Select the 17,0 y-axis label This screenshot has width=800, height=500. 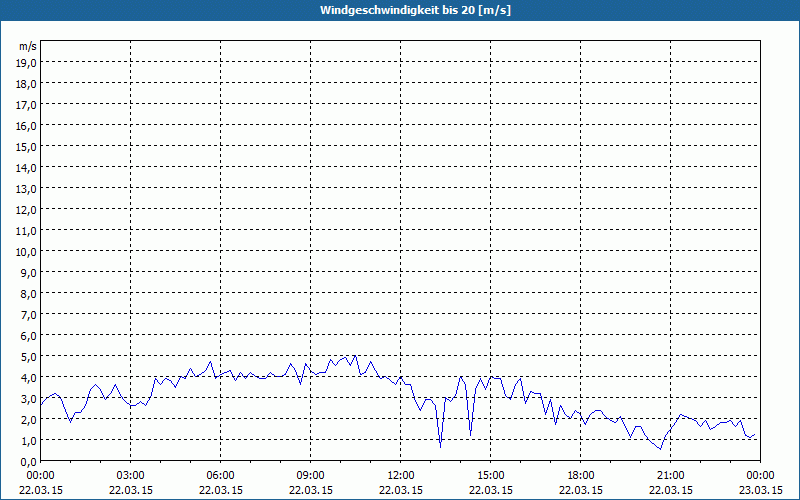tap(26, 105)
